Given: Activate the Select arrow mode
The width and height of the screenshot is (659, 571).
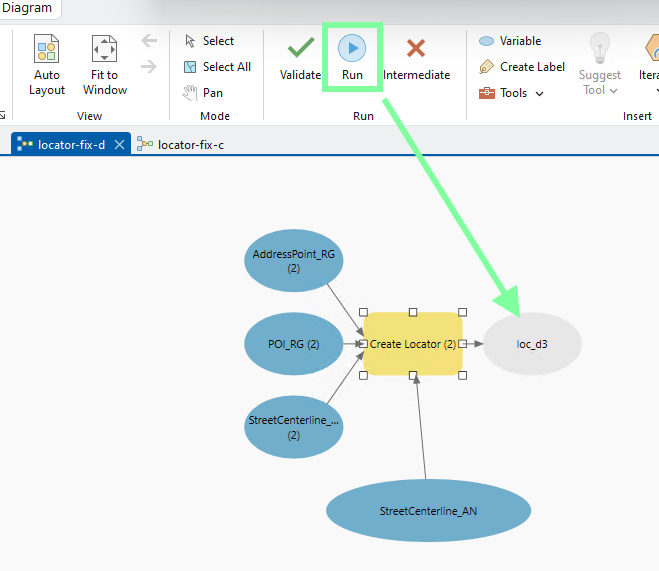Looking at the screenshot, I should click(209, 41).
